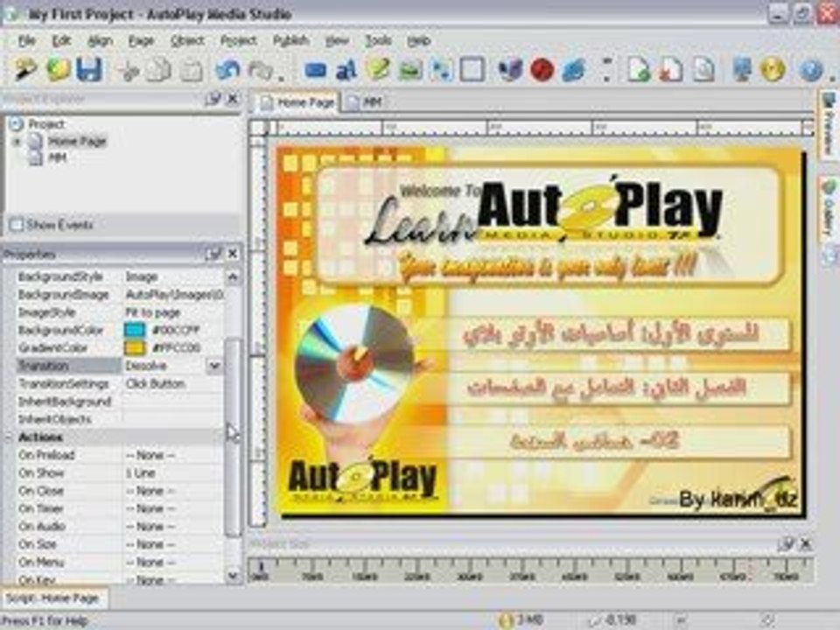Click the On Show '1 Line' value
The height and width of the screenshot is (630, 840).
click(x=141, y=473)
